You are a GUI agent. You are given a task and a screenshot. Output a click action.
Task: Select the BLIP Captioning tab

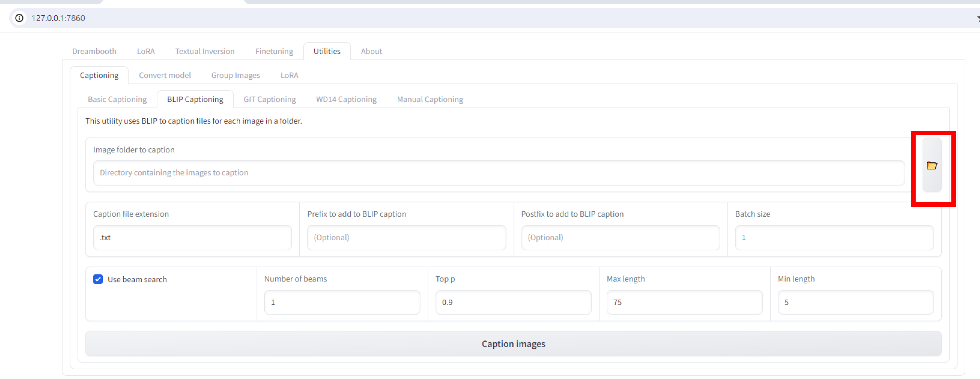pyautogui.click(x=195, y=99)
